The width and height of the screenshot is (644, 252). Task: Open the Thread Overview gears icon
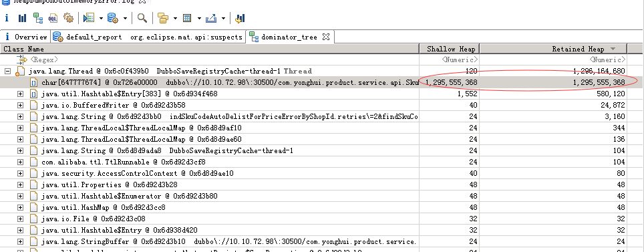[x=68, y=18]
